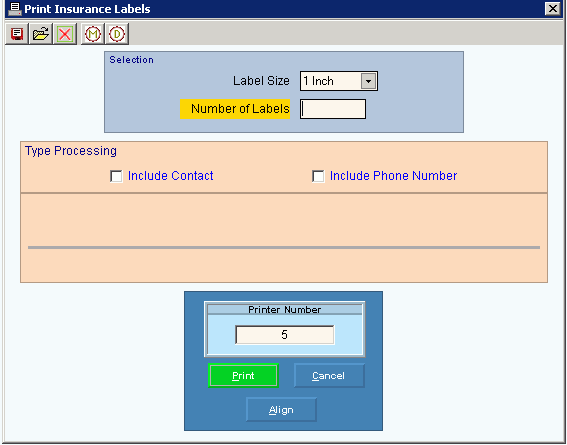Click the circled M toolbar icon
The height and width of the screenshot is (445, 567).
[x=93, y=34]
